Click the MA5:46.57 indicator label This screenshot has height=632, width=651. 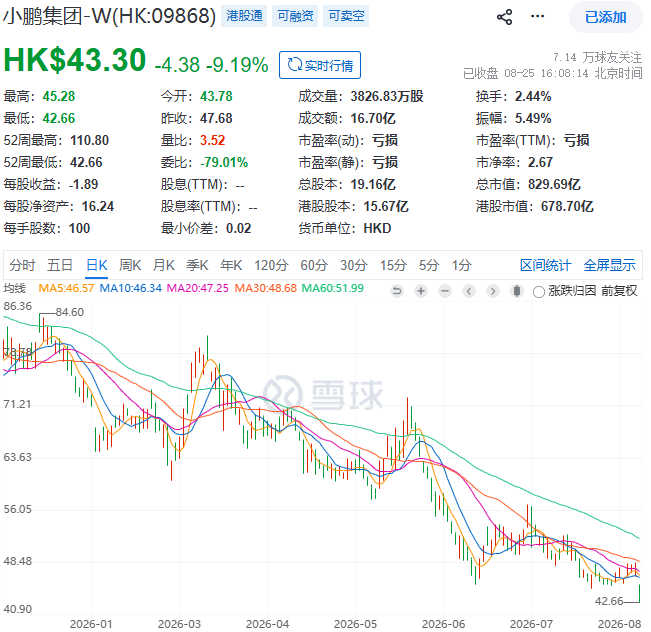pyautogui.click(x=66, y=288)
